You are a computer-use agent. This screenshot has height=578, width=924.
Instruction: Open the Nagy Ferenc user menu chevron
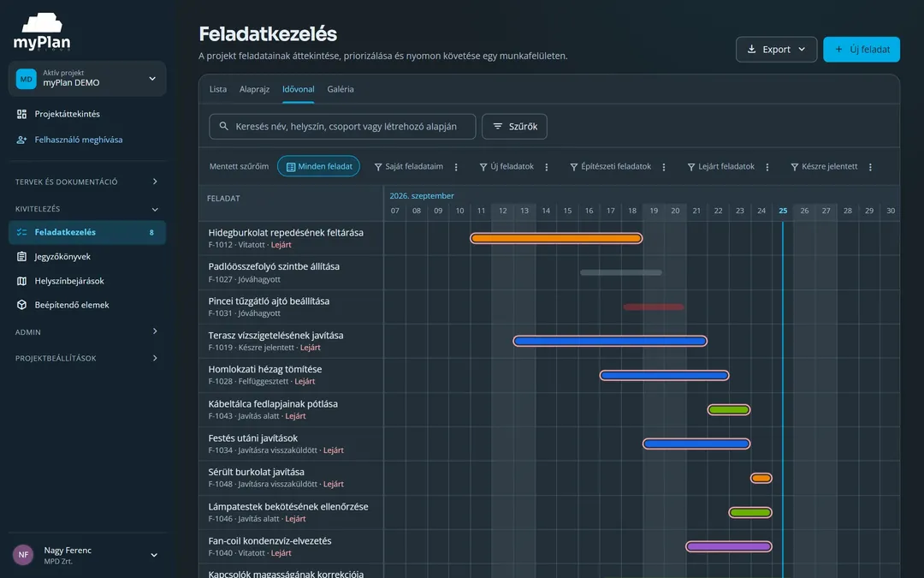point(154,555)
